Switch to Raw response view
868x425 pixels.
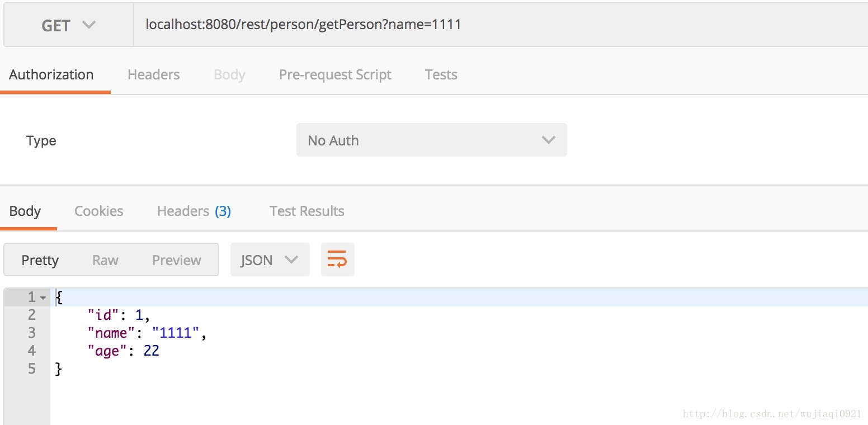pos(105,260)
